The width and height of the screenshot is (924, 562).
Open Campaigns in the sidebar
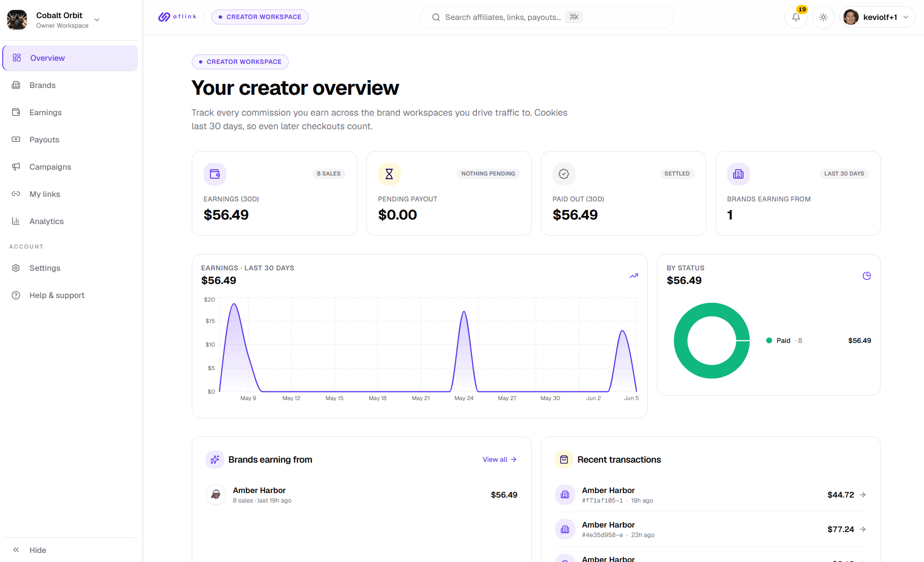70,167
